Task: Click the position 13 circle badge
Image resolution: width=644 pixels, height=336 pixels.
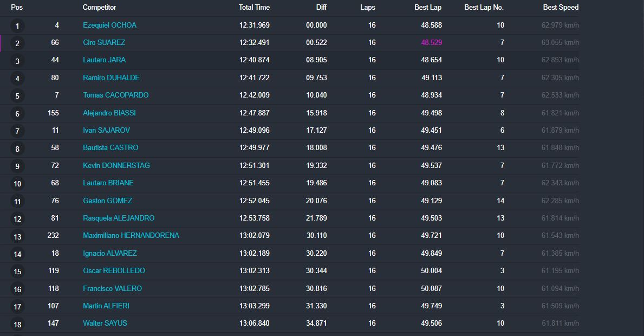Action: 17,237
